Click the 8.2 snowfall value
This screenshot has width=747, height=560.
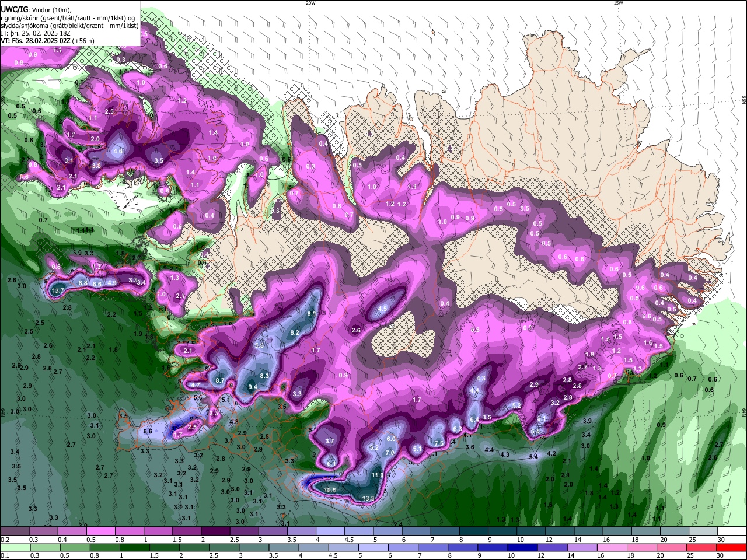[x=295, y=332]
